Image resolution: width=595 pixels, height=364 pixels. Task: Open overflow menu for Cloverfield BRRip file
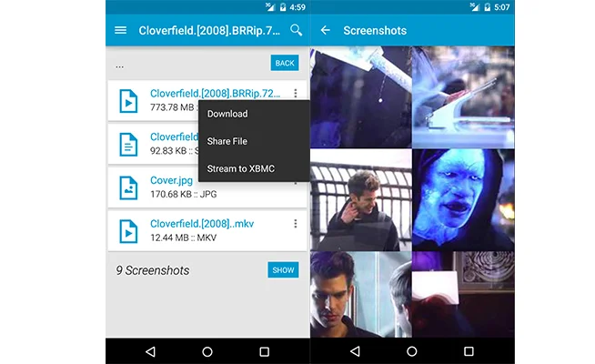tap(295, 93)
